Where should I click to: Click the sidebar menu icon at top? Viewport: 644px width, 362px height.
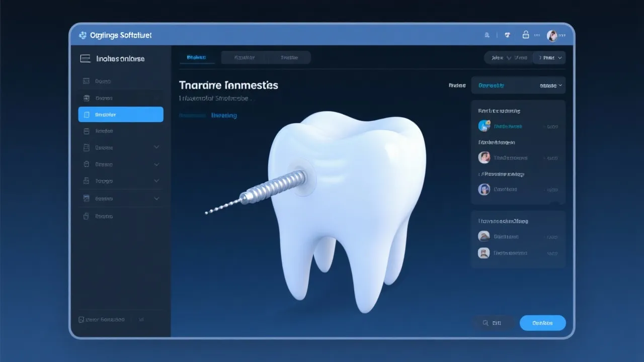coord(86,59)
